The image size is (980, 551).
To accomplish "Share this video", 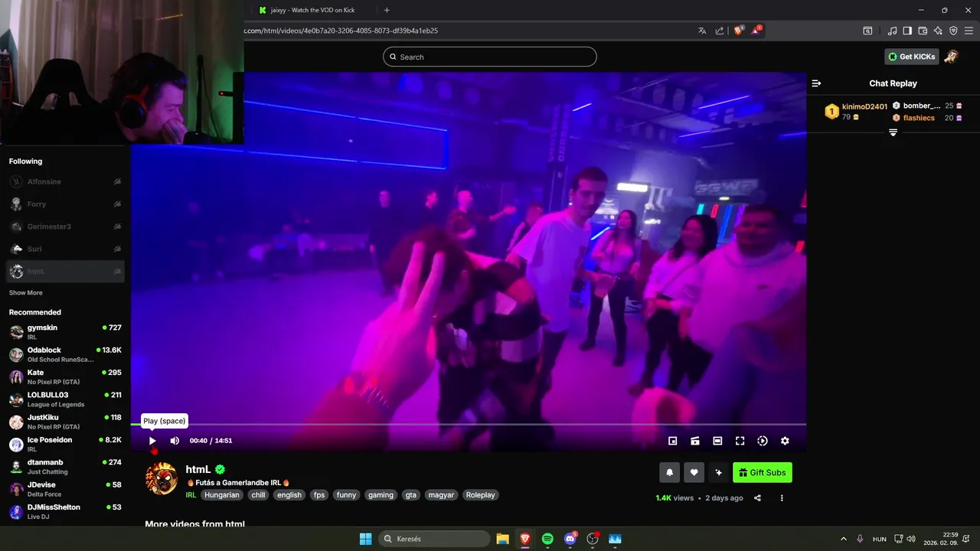I will 757,498.
